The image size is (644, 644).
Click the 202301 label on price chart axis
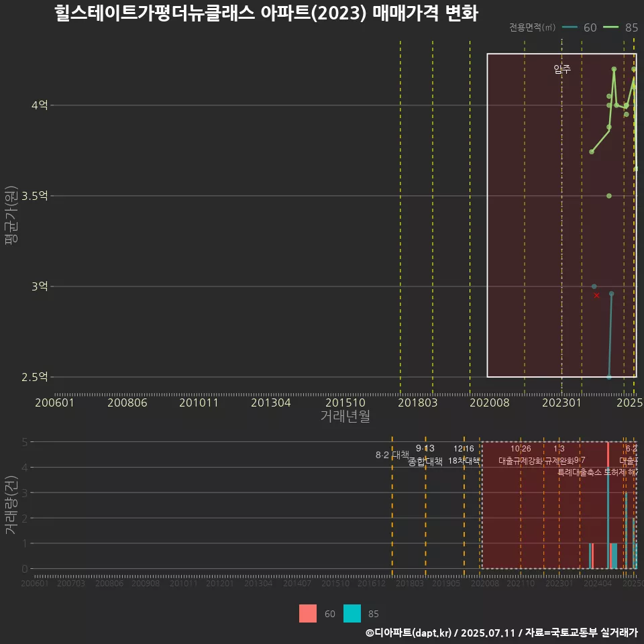[x=562, y=402]
